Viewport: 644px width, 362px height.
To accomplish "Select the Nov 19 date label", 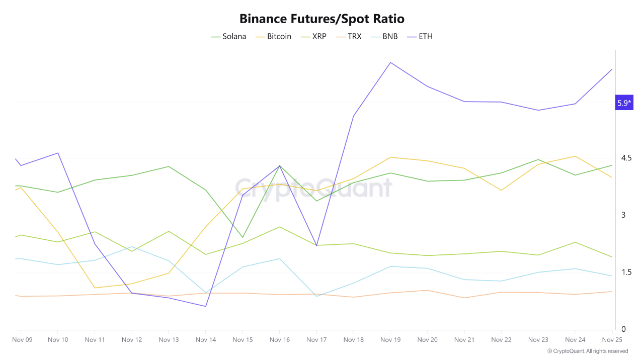I will coord(390,340).
